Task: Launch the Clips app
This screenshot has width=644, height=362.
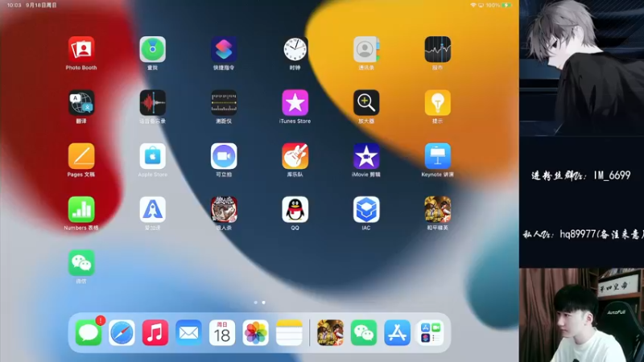Action: (x=224, y=156)
